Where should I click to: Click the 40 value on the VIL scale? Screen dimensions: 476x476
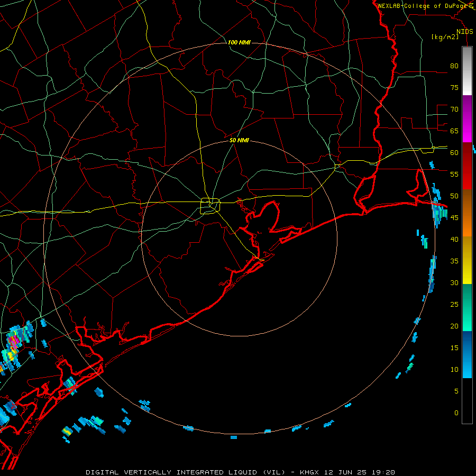tap(454, 239)
